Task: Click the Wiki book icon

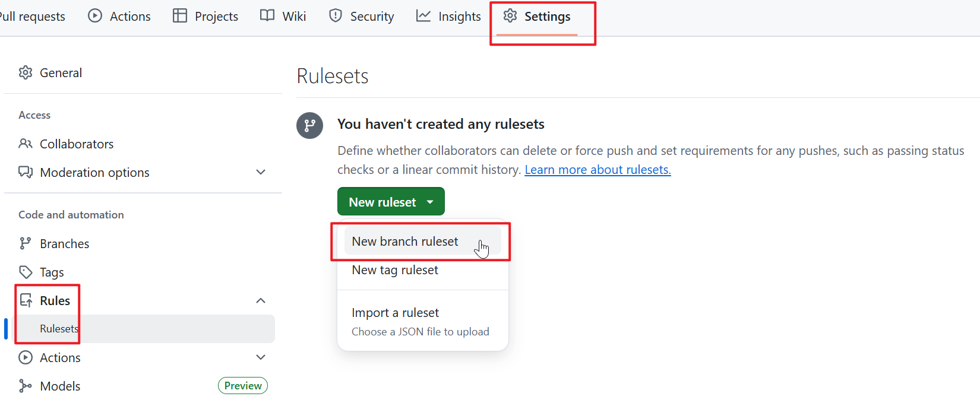Action: click(x=267, y=16)
